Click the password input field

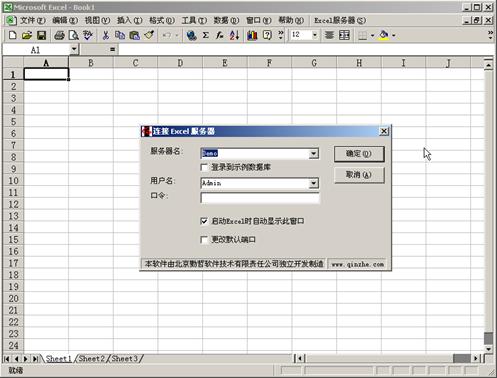click(x=260, y=198)
